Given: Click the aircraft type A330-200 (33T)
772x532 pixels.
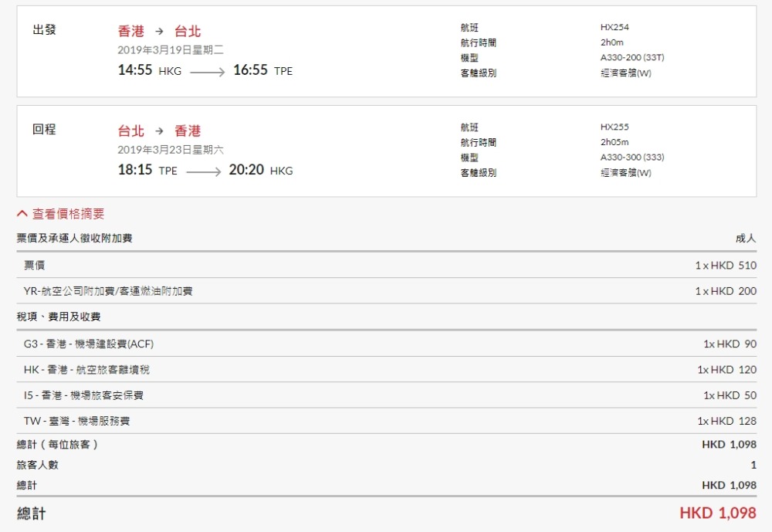Looking at the screenshot, I should tap(631, 58).
